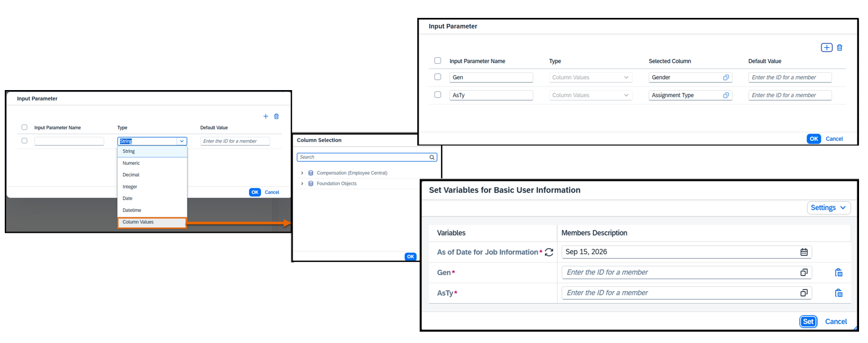The image size is (868, 343).
Task: Open the Settings dropdown
Action: pyautogui.click(x=829, y=208)
